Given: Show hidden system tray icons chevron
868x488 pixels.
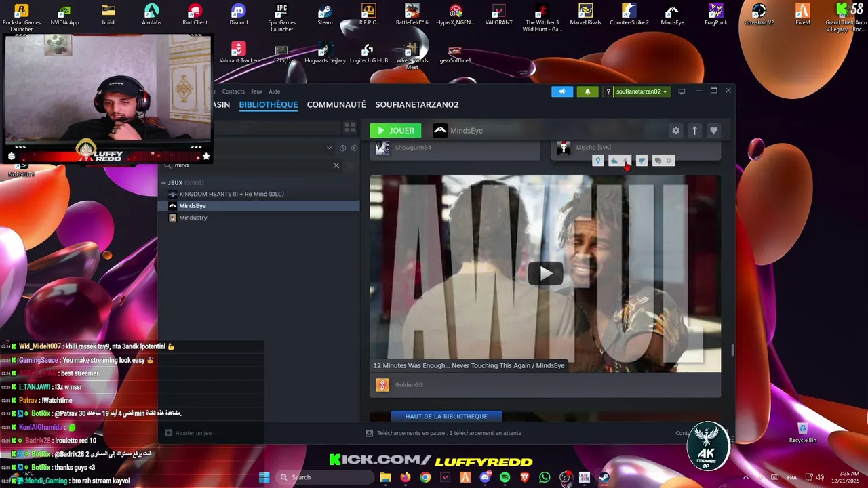Looking at the screenshot, I should coord(746,477).
